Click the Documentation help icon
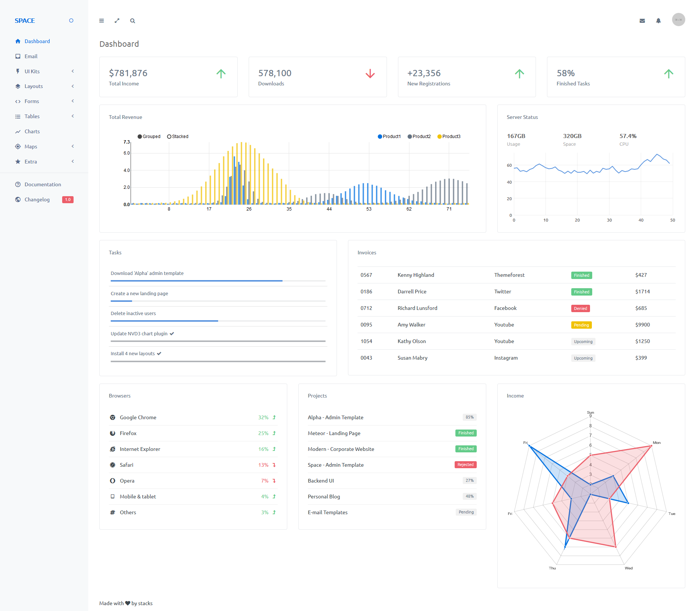Image resolution: width=700 pixels, height=611 pixels. [x=18, y=184]
